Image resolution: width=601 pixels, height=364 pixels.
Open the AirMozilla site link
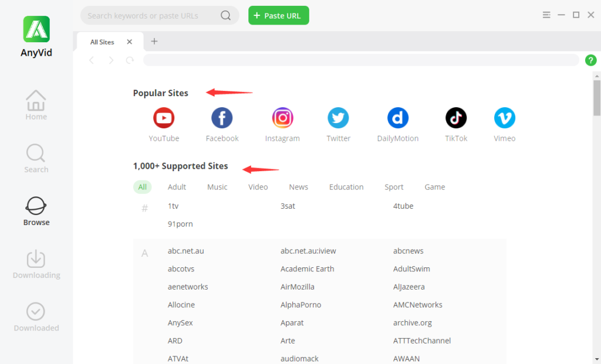pyautogui.click(x=298, y=287)
